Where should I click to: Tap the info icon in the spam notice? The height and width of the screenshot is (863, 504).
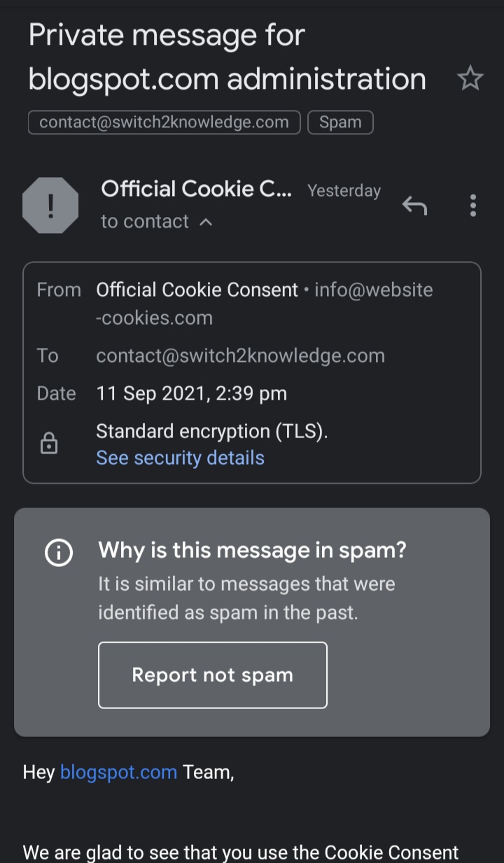(59, 553)
